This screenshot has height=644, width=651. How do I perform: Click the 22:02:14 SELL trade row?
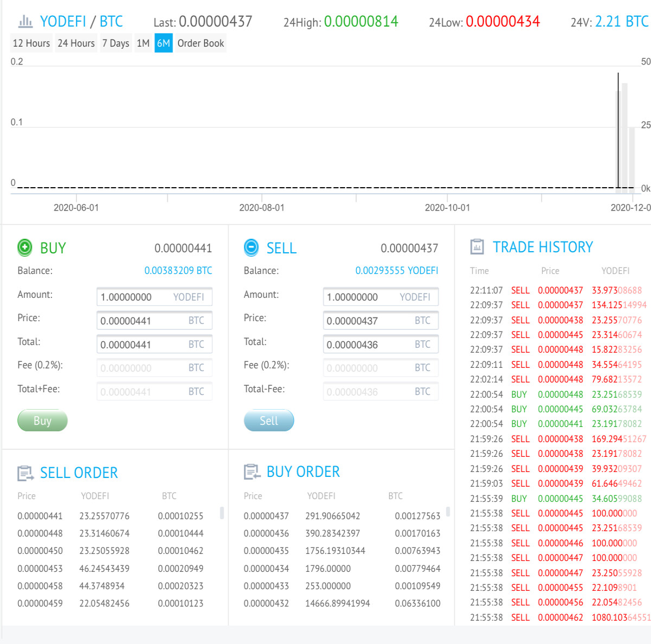(556, 379)
